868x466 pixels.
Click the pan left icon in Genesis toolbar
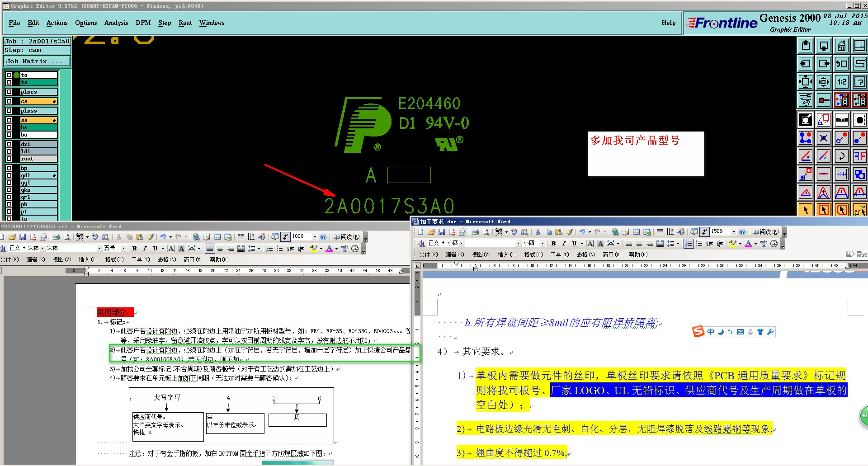point(806,64)
